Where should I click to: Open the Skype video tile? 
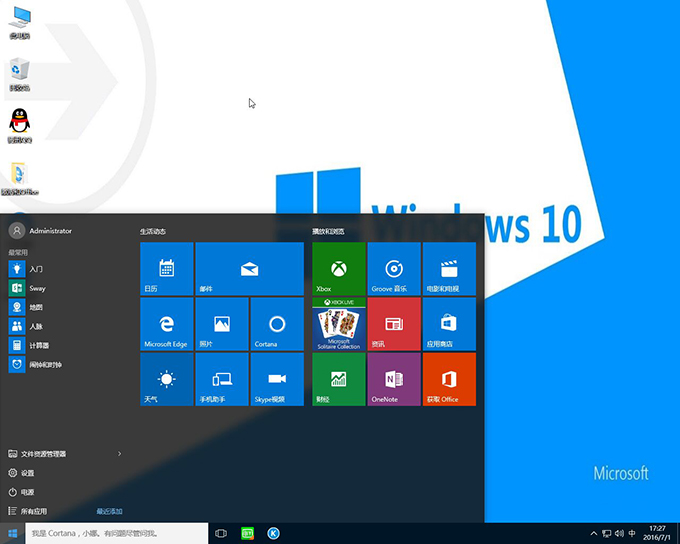point(277,379)
